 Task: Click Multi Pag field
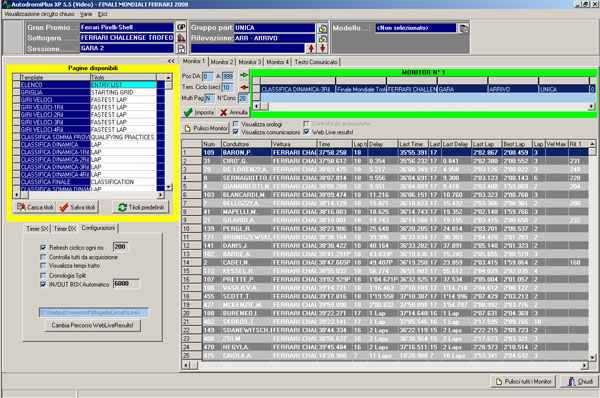209,98
